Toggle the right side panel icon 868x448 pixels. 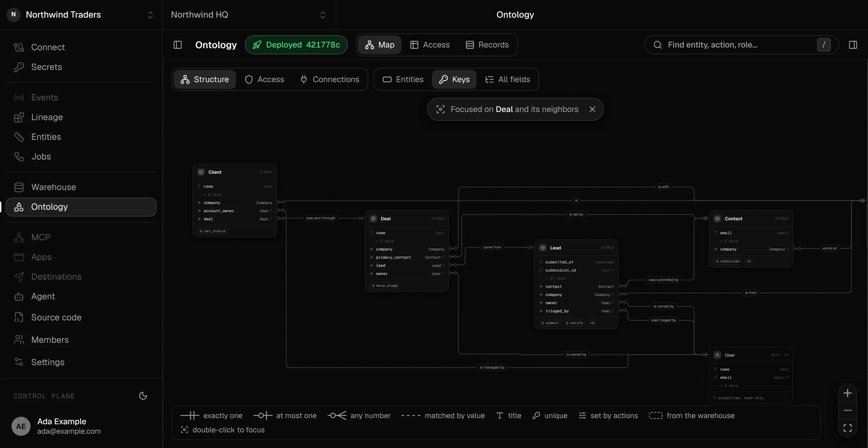853,45
